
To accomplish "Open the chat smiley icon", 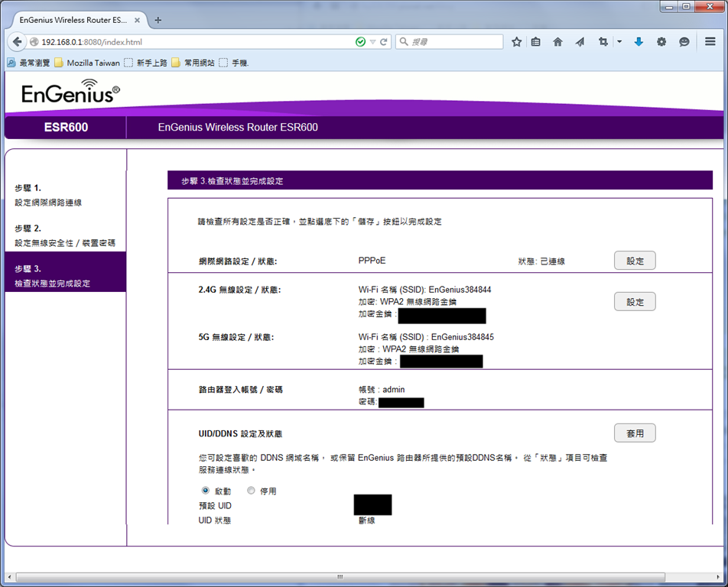I will (x=684, y=42).
